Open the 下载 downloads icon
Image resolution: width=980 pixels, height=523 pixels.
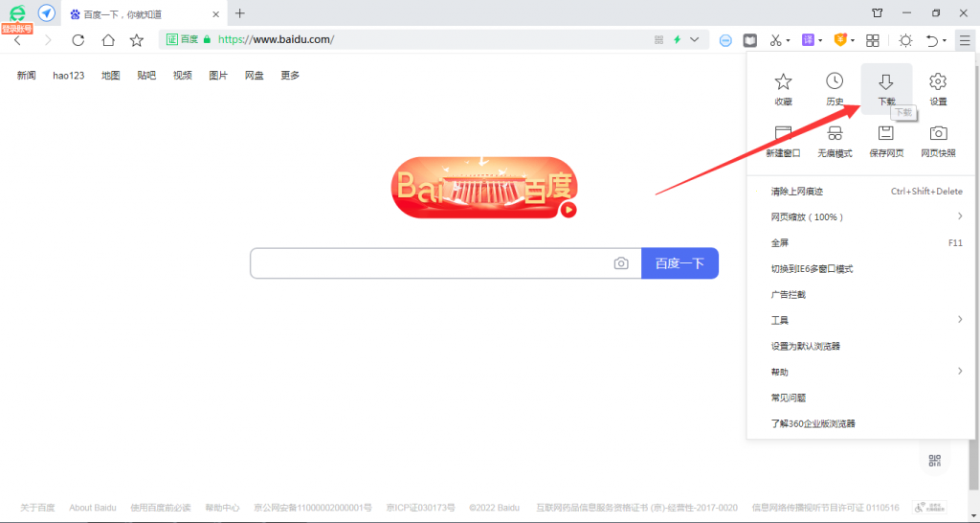[x=886, y=89]
